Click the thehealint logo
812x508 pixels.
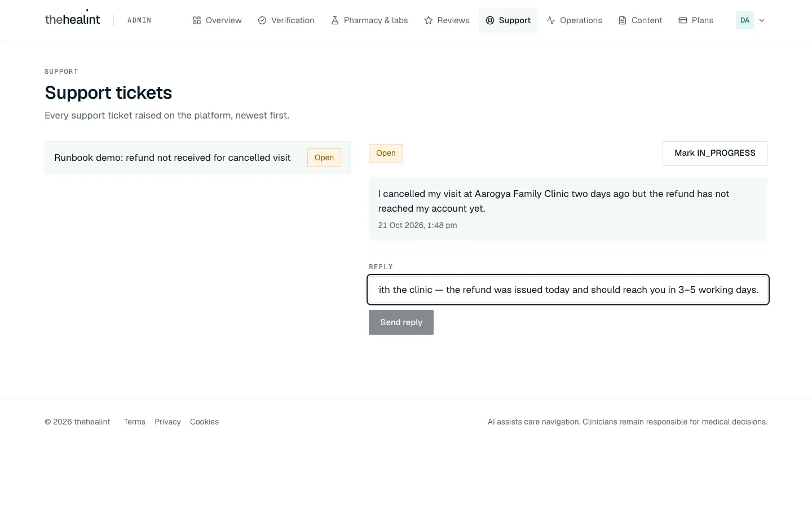click(x=72, y=19)
